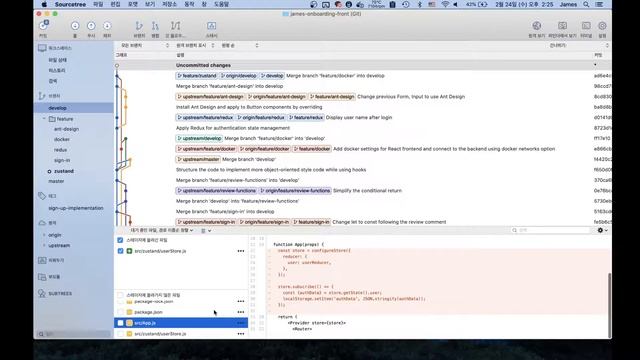Click the Push toolbar icon
This screenshot has width=640, height=360.
point(91,26)
